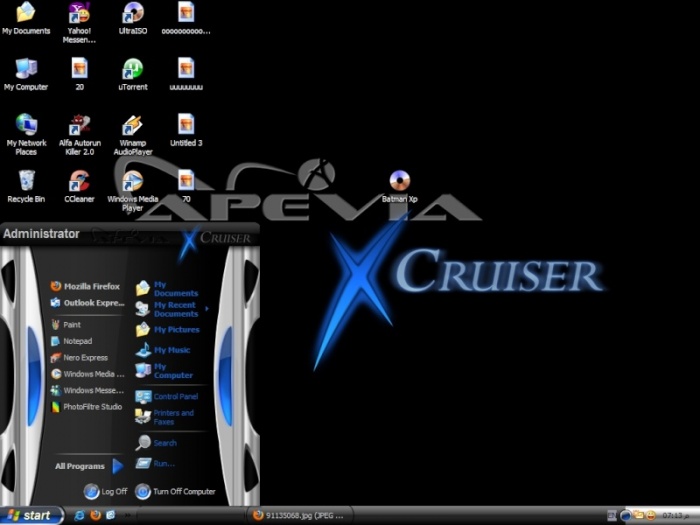The height and width of the screenshot is (525, 700).
Task: Launch Firefox from the Quick Launch bar
Action: [96, 516]
